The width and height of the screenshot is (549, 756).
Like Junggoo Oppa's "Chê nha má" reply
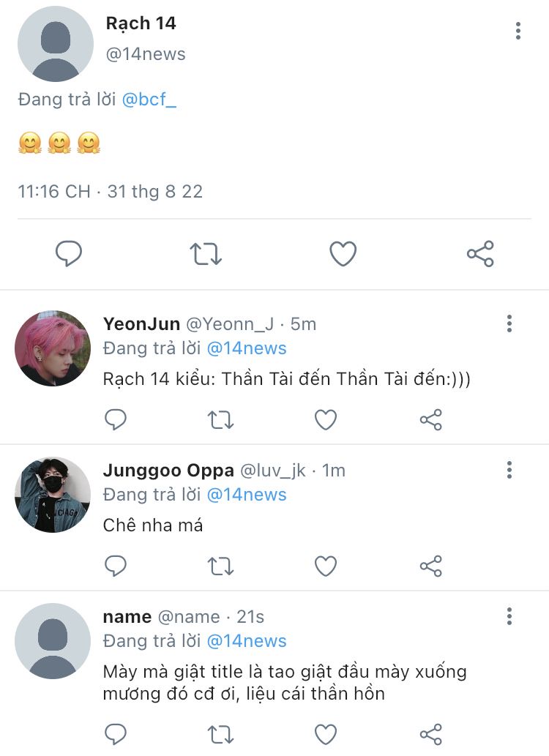326,566
